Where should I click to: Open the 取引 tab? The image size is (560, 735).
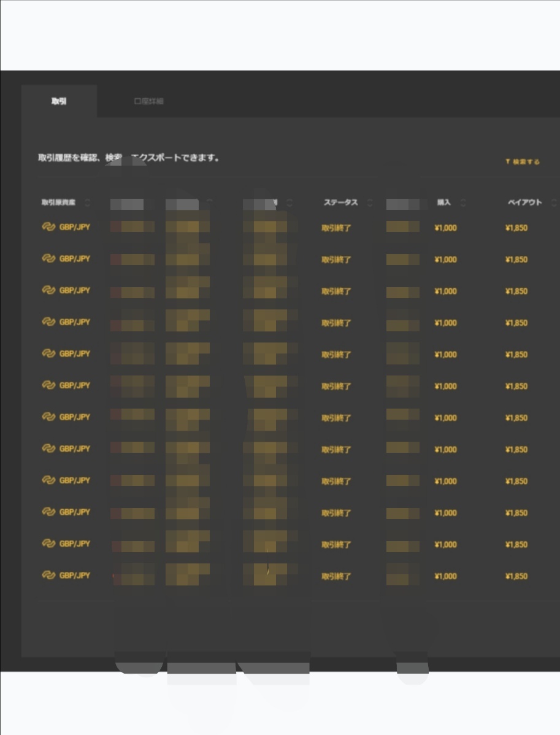coord(59,101)
